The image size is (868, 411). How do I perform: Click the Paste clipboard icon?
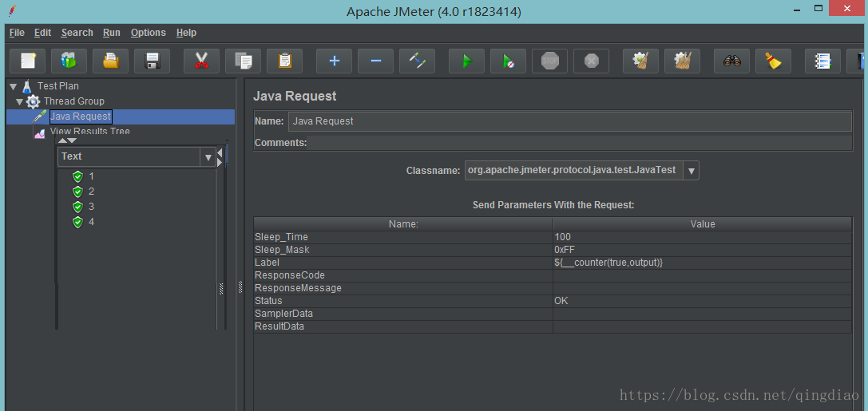coord(284,61)
